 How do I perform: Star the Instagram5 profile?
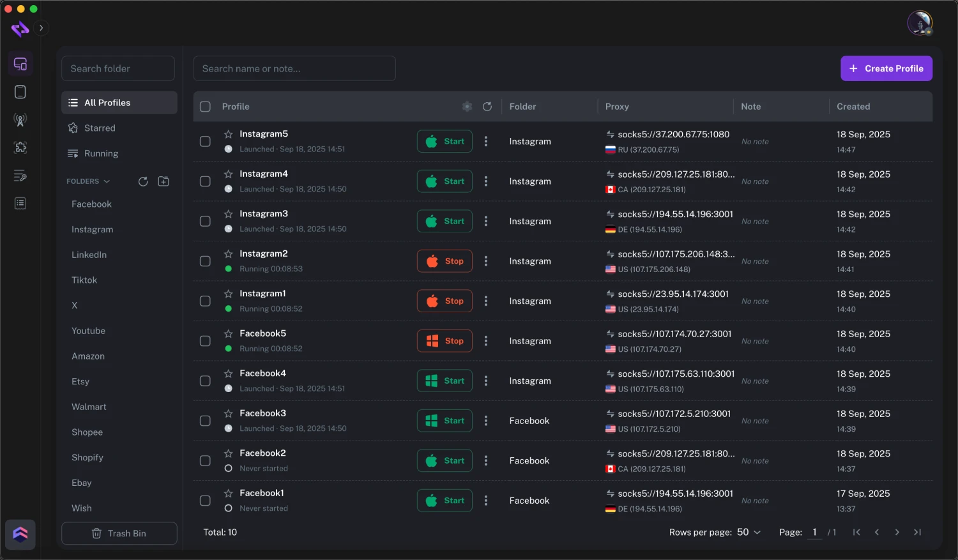[228, 134]
